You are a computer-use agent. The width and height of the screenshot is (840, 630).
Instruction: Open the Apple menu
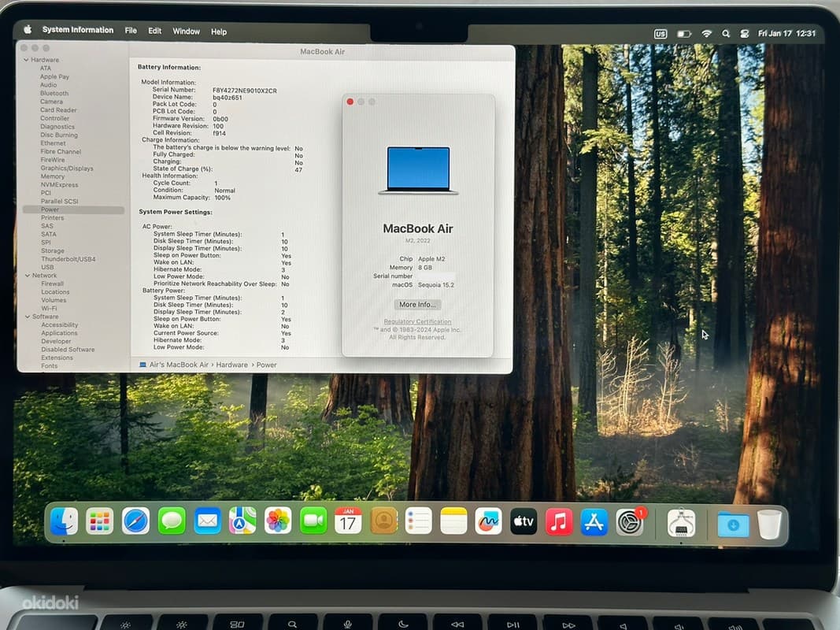(x=28, y=30)
